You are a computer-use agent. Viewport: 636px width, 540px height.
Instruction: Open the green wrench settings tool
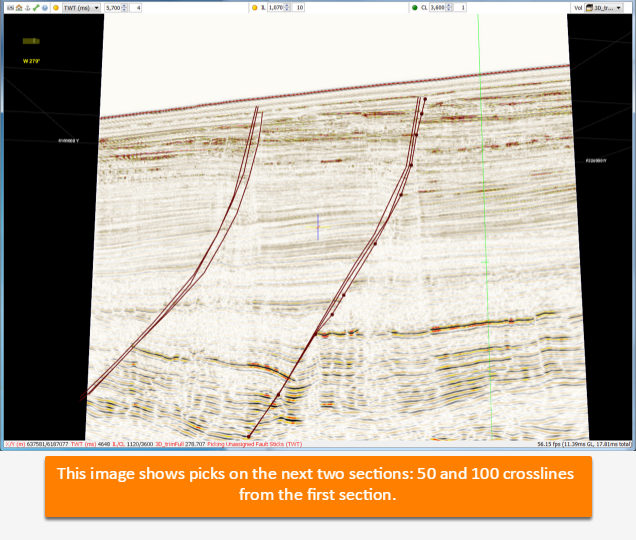36,8
